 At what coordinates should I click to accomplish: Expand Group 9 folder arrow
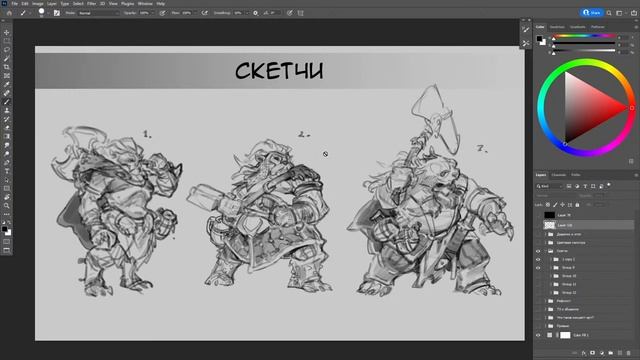point(551,268)
